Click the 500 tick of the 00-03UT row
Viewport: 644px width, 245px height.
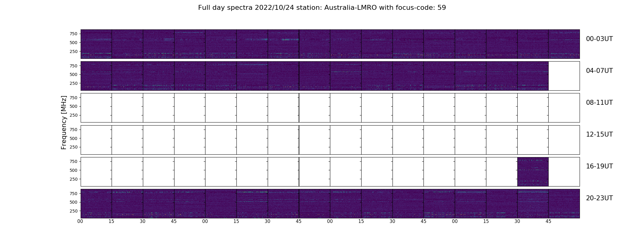click(73, 43)
